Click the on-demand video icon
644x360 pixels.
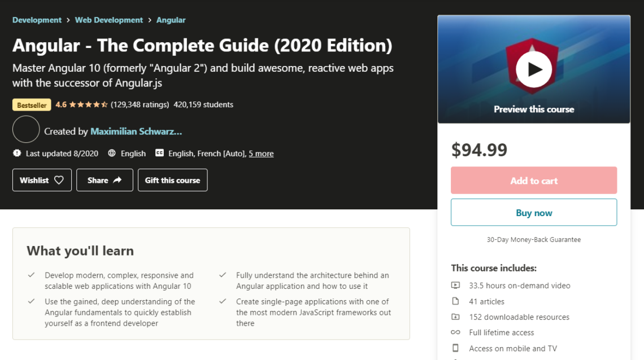click(456, 286)
